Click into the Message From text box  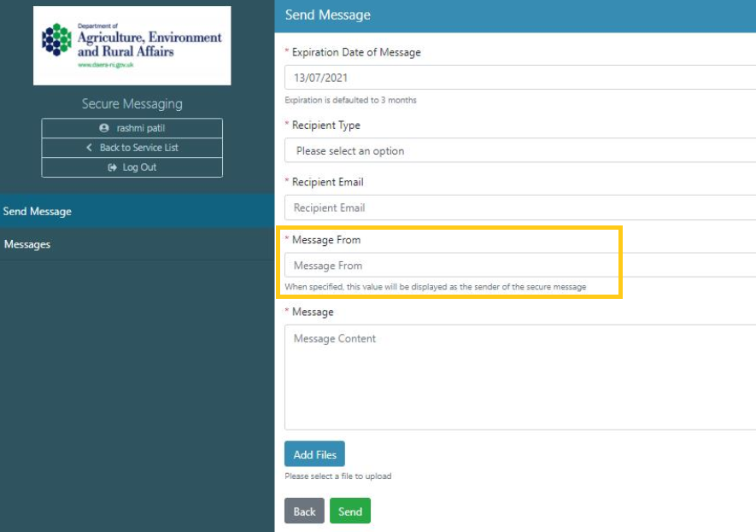(519, 266)
